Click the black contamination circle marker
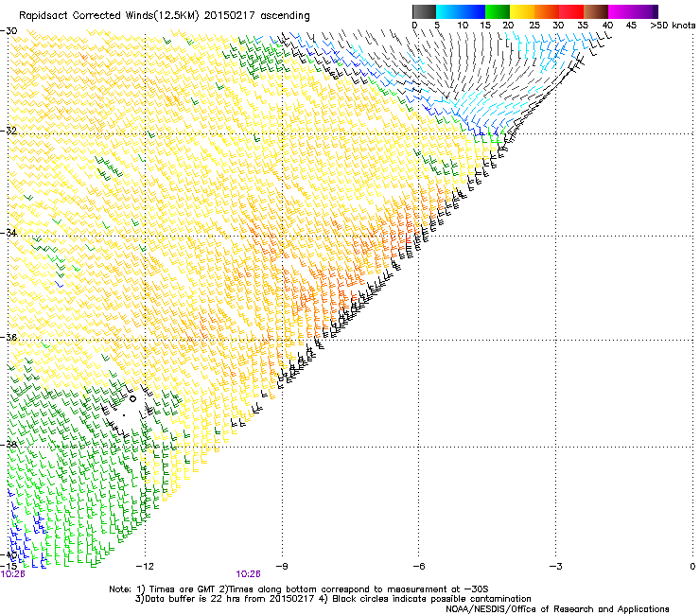The width and height of the screenshot is (700, 615). coord(132,399)
